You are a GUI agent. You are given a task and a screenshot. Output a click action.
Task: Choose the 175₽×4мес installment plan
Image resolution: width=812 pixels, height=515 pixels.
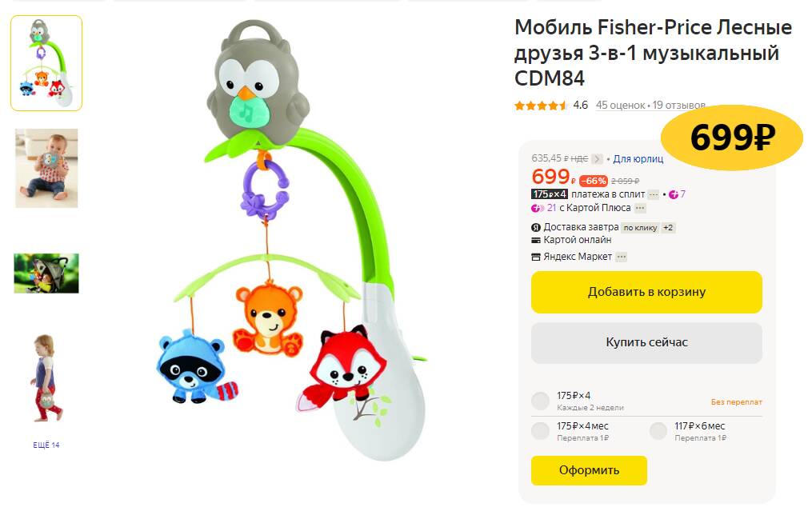coord(541,431)
